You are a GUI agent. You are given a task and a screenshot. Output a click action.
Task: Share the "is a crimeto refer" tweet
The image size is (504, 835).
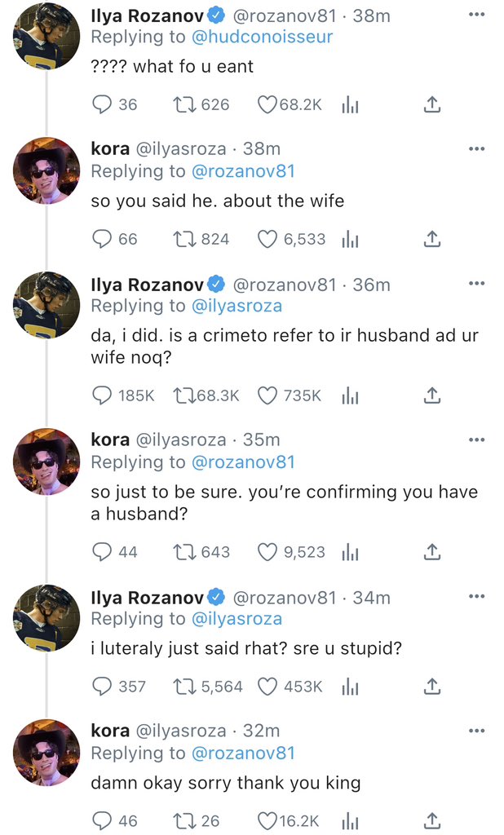coord(432,395)
